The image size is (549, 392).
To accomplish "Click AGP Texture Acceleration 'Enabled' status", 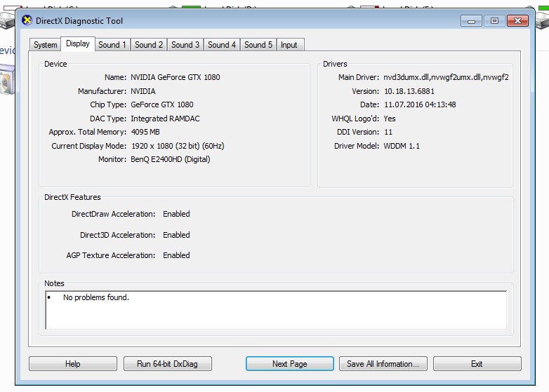I will [176, 255].
